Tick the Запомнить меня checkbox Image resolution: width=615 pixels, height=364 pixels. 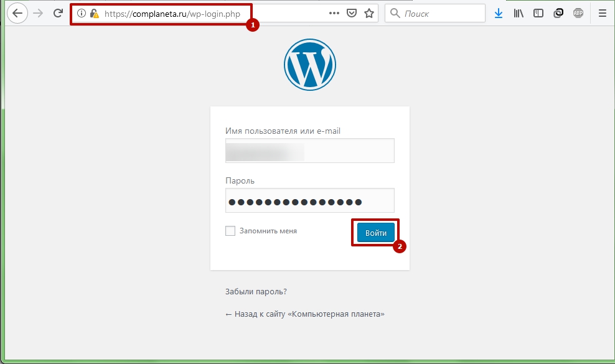tap(230, 231)
